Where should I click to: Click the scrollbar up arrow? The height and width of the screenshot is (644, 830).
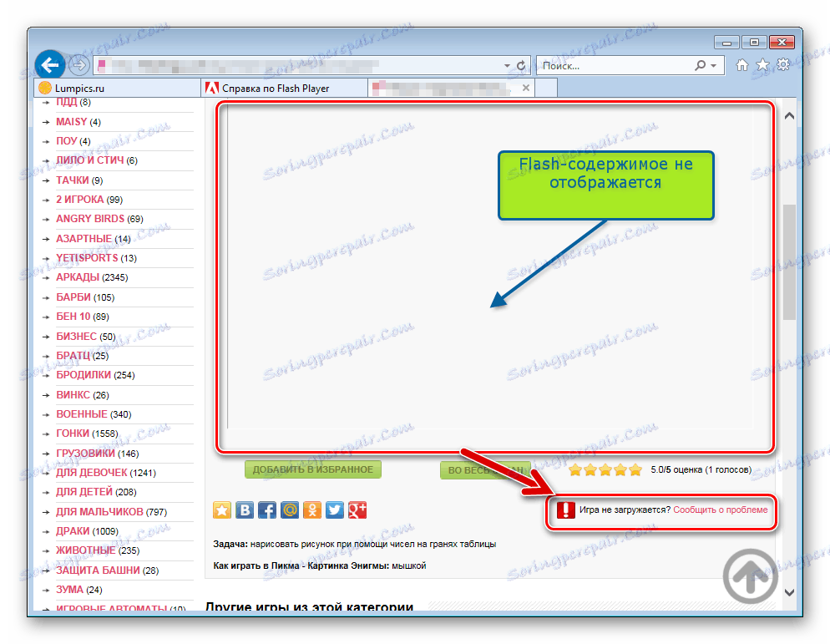click(x=789, y=115)
